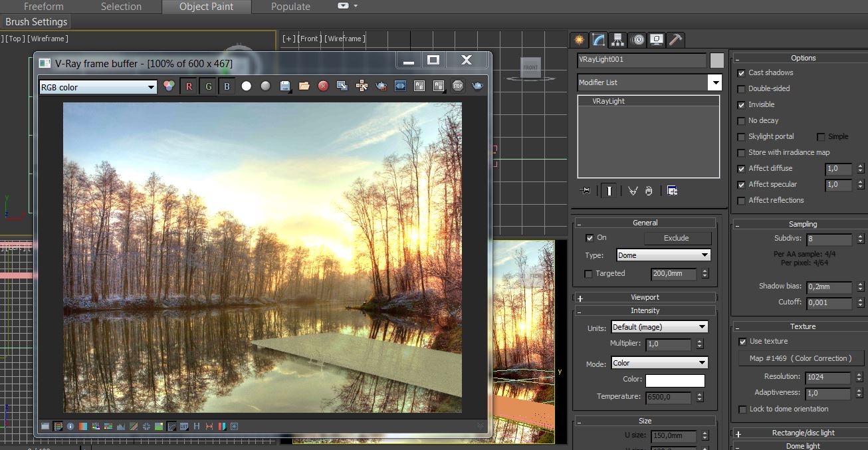Screen dimensions: 868x450
Task: Click the Pin Stack icon
Action: tap(585, 191)
